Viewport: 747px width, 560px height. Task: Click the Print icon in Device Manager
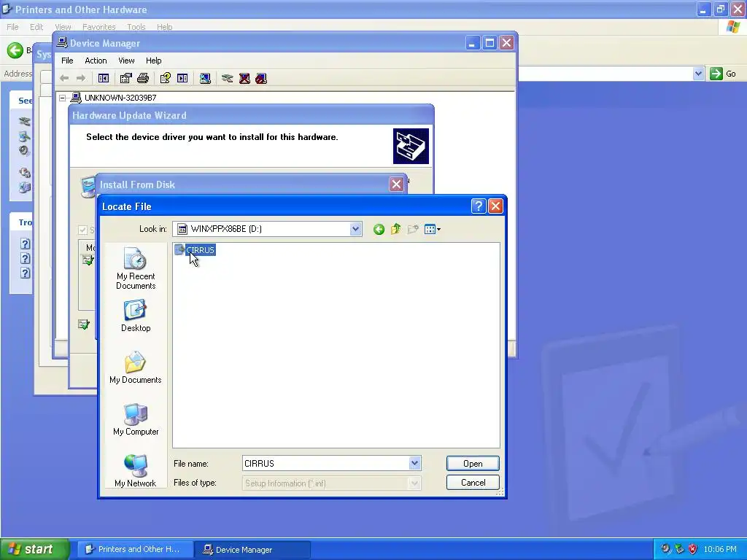coord(143,78)
